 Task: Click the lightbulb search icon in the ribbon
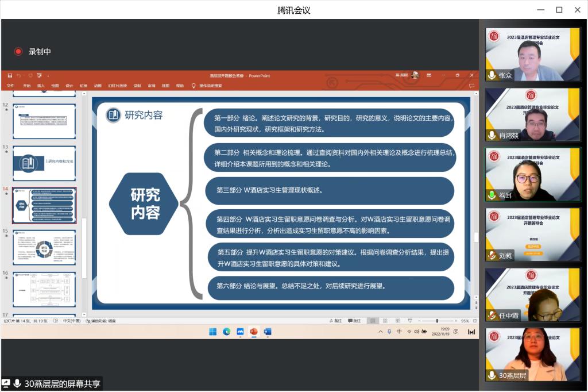pos(194,86)
